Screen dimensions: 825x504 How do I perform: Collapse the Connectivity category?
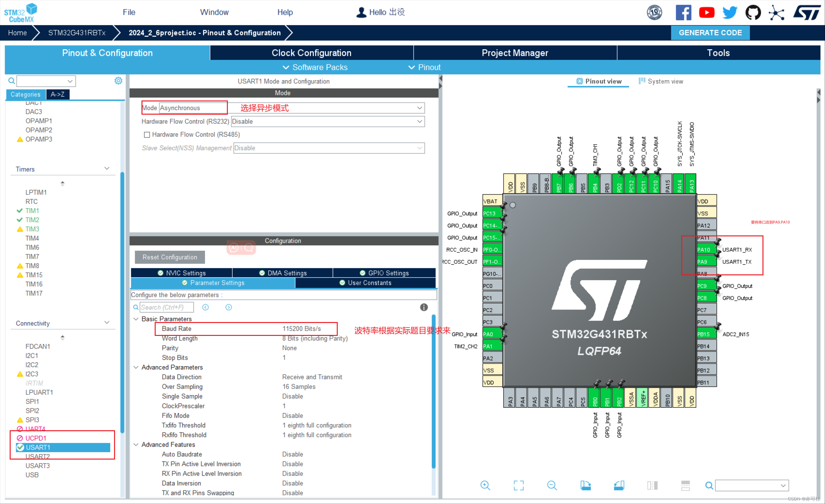[107, 323]
